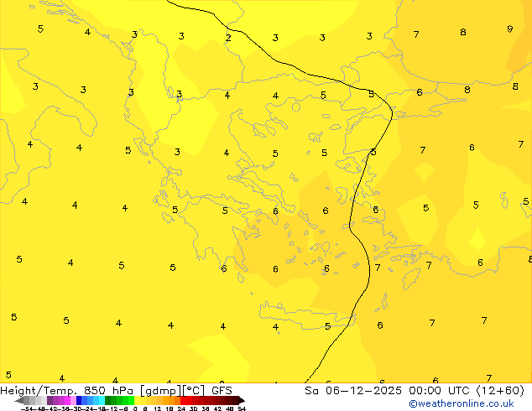The image size is (532, 411).
Task: Click the bright magenta legend color swatch
Action: 67,400
